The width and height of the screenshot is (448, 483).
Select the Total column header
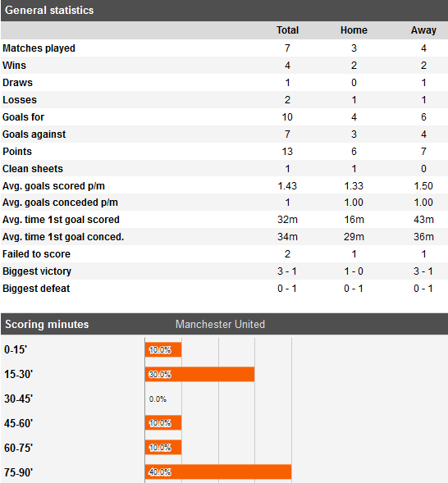tap(287, 30)
